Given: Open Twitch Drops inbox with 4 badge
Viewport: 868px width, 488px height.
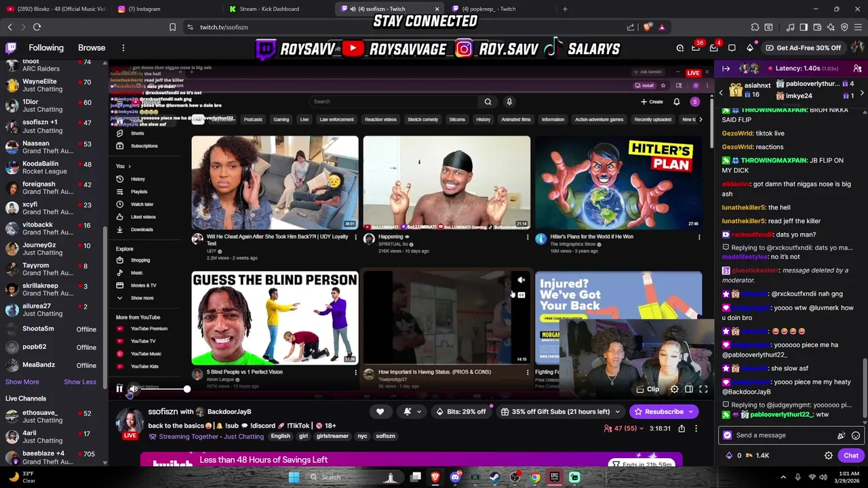Looking at the screenshot, I should pos(714,48).
